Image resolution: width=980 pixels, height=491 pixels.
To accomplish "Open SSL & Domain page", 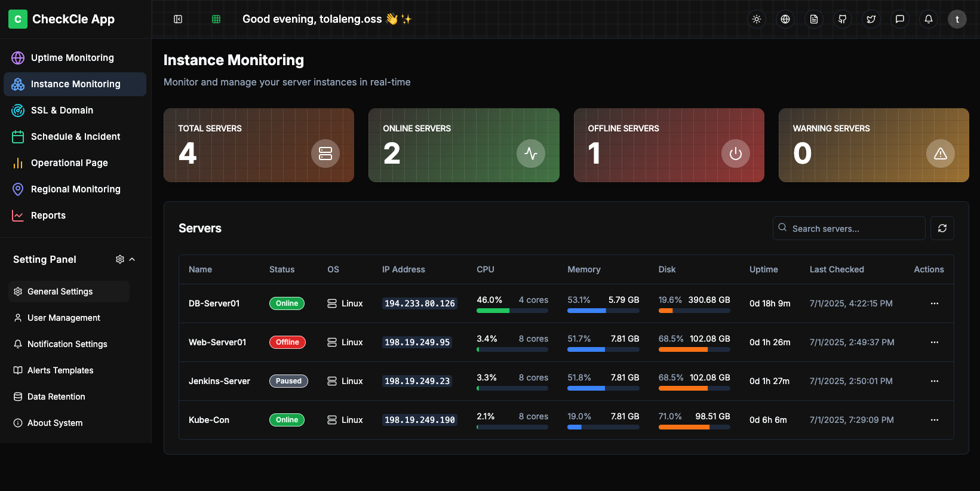I will pyautogui.click(x=62, y=111).
